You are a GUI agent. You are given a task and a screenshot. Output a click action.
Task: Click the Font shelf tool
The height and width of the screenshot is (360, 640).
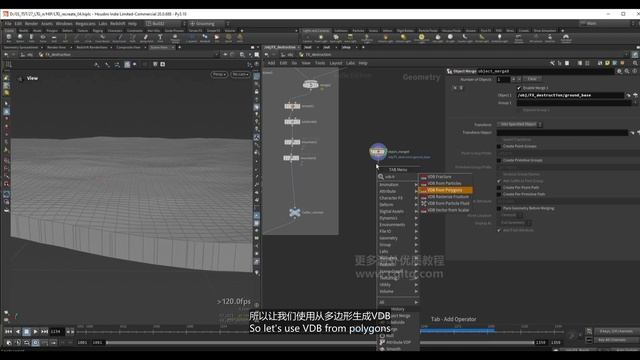coord(160,38)
